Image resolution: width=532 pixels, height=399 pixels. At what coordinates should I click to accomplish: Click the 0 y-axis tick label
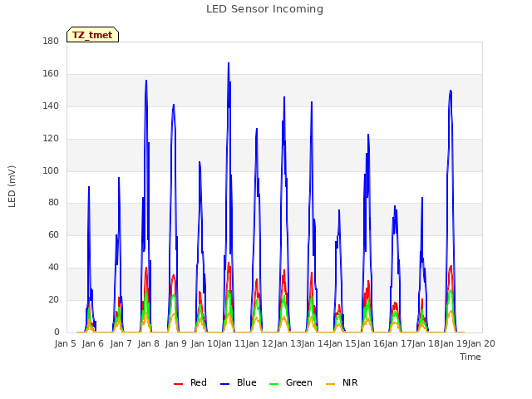point(57,332)
